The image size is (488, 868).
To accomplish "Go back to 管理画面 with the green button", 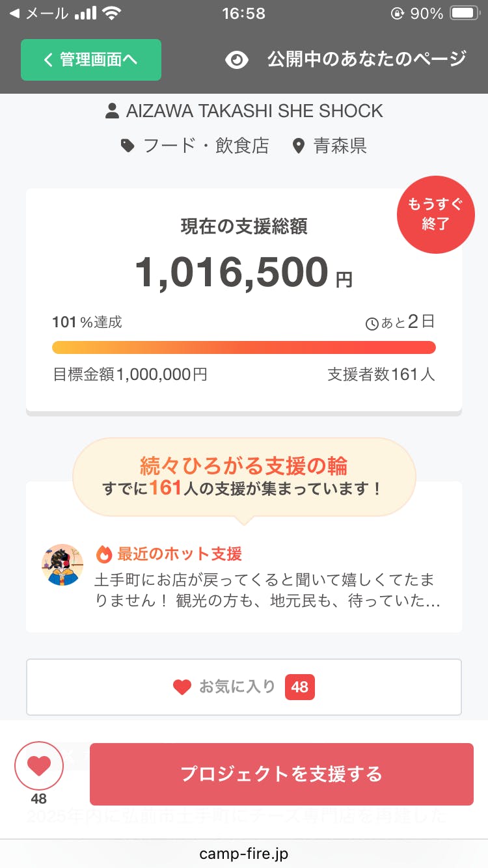I will (91, 60).
